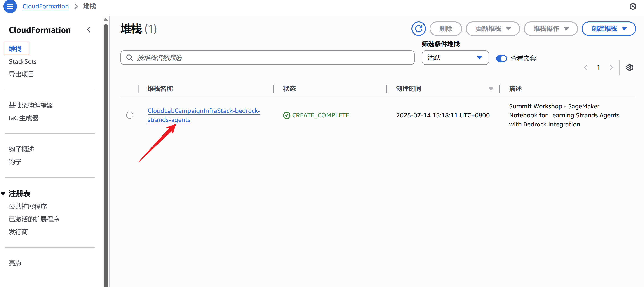644x287 pixels.
Task: Click the CREATE_COMPLETE status text
Action: 320,115
